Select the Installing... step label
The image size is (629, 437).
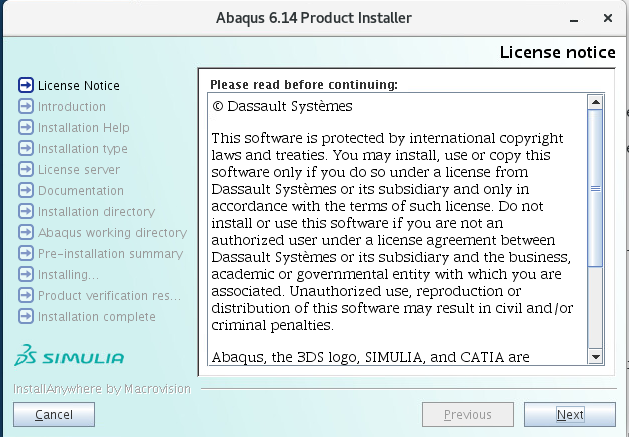coord(68,275)
